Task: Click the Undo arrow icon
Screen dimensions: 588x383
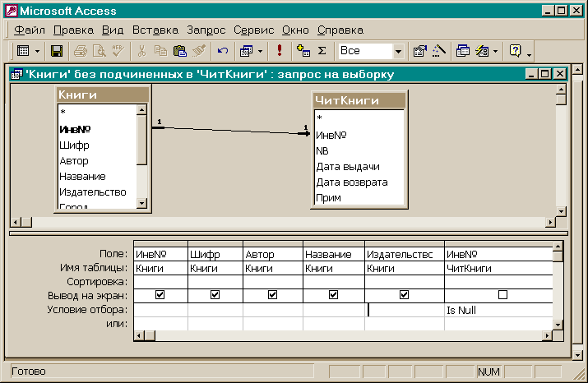Action: click(x=222, y=51)
